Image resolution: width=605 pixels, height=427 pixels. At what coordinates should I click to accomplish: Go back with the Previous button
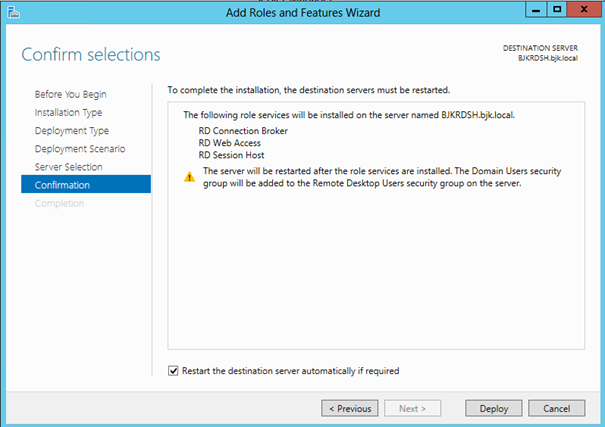click(350, 408)
